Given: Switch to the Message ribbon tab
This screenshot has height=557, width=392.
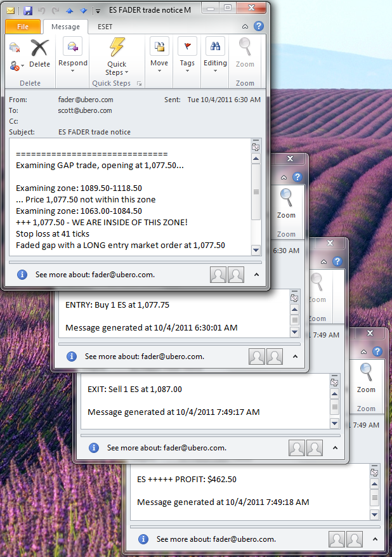Looking at the screenshot, I should click(x=65, y=27).
